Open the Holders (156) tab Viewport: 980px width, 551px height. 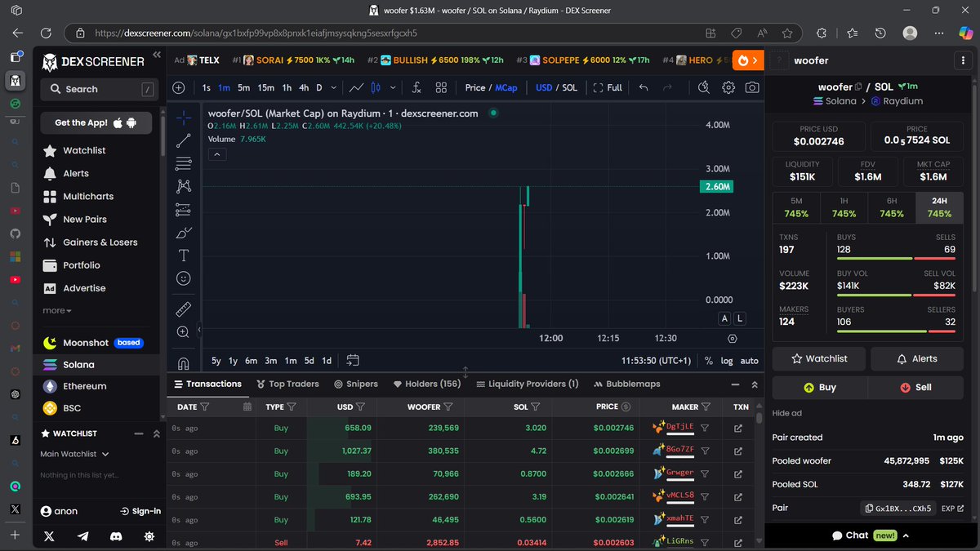pyautogui.click(x=427, y=384)
